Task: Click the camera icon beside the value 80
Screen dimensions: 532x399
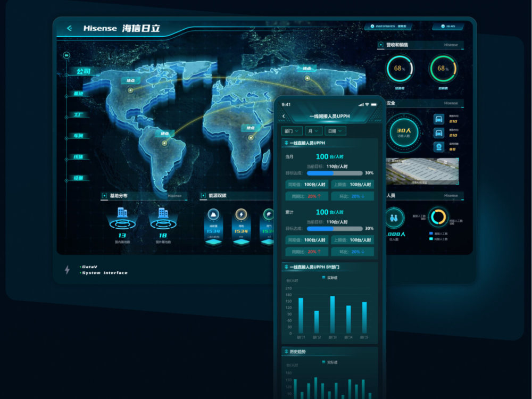Action: pyautogui.click(x=439, y=147)
